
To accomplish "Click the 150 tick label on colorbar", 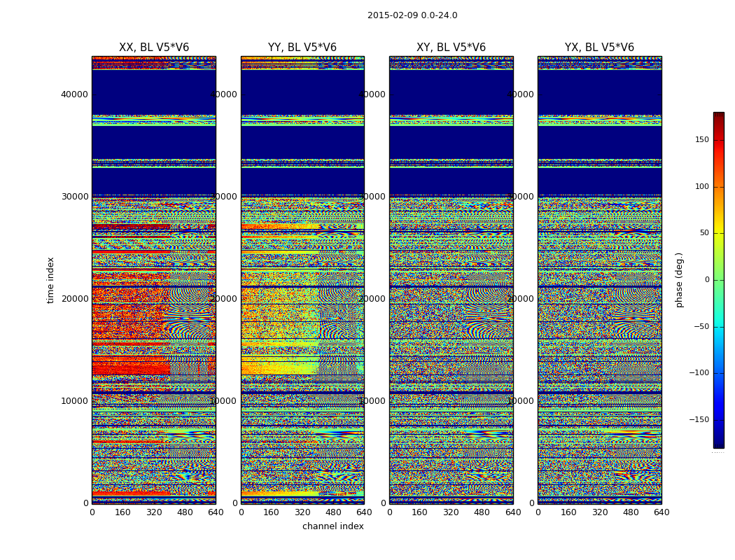I will [x=702, y=140].
